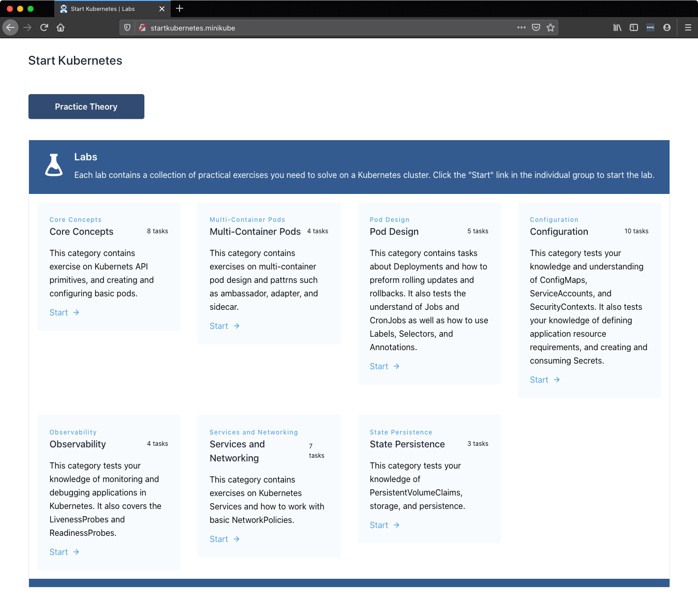
Task: Start the Core Concepts lab
Action: [x=58, y=312]
